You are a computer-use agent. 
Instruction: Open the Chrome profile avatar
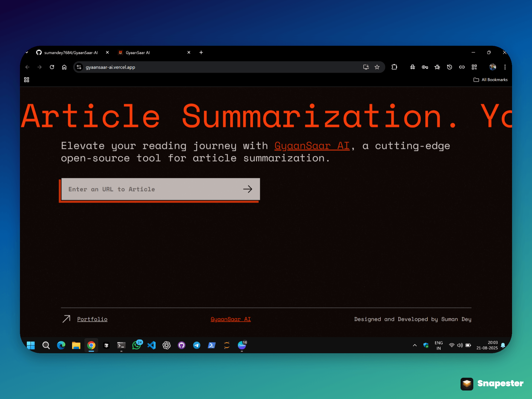[x=493, y=67]
